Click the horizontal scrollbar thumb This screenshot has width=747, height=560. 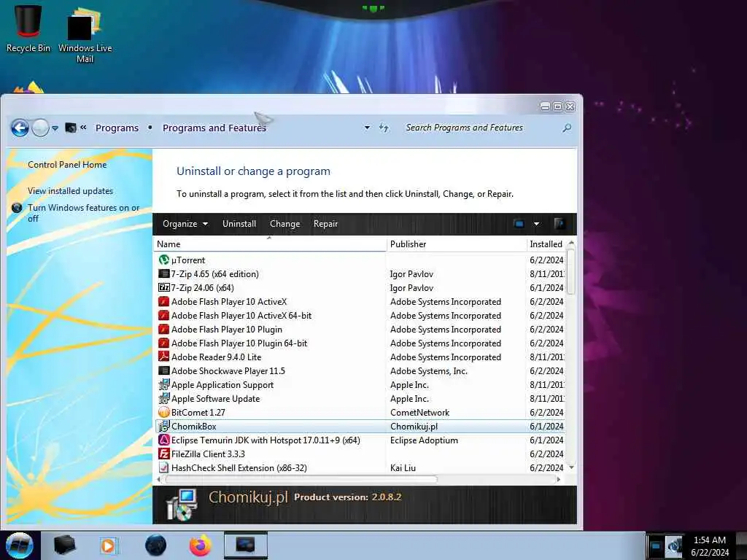tap(301, 480)
